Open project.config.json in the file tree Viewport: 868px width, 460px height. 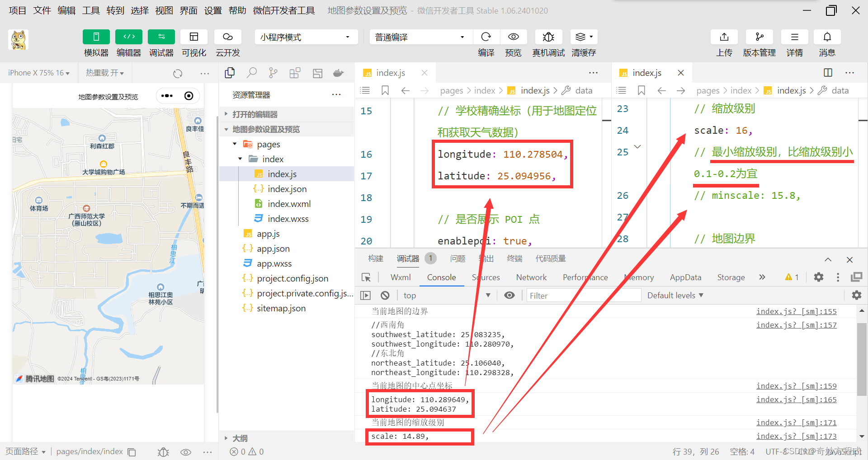(x=292, y=278)
